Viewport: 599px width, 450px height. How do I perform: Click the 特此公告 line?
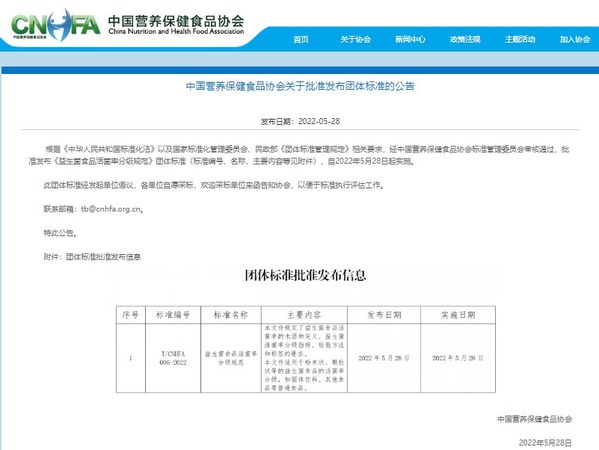point(60,233)
